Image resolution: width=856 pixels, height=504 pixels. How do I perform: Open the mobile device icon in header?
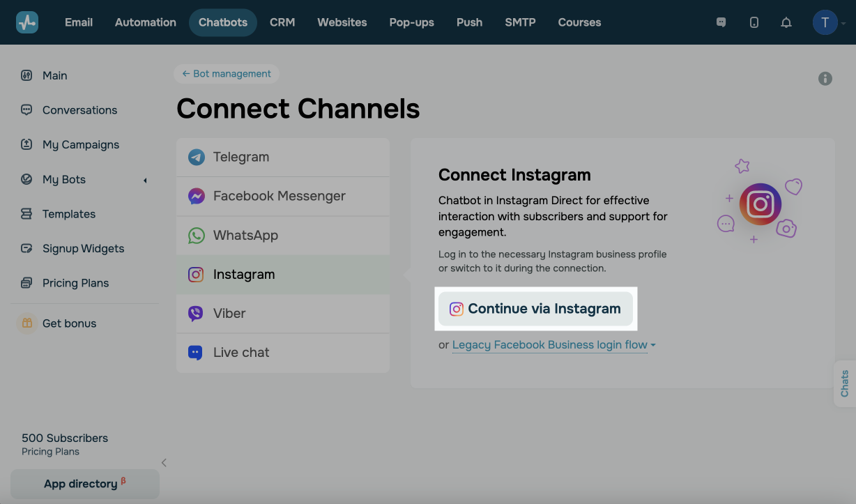click(754, 22)
